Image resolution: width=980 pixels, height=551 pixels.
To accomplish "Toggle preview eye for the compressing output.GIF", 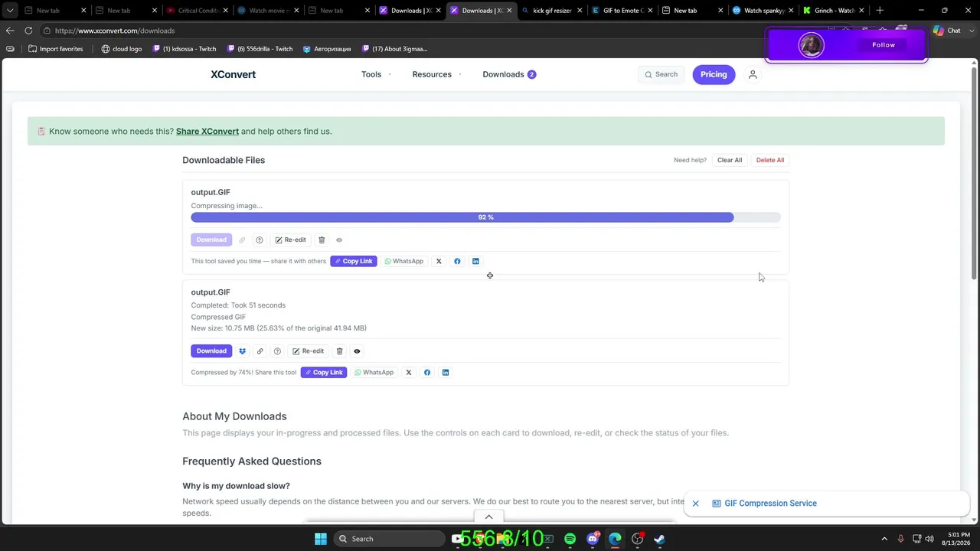I will pos(339,240).
